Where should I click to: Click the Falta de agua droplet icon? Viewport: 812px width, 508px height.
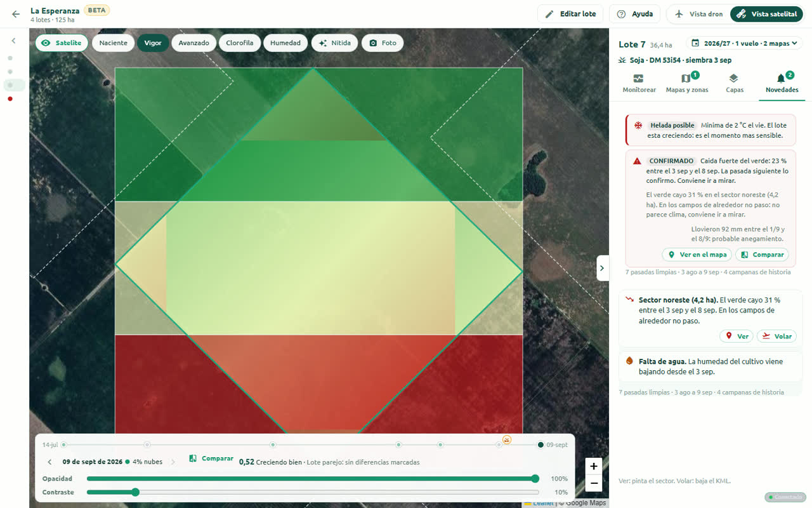(x=630, y=361)
